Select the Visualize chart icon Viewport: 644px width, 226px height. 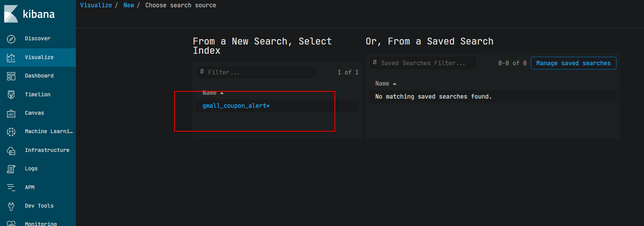click(11, 58)
